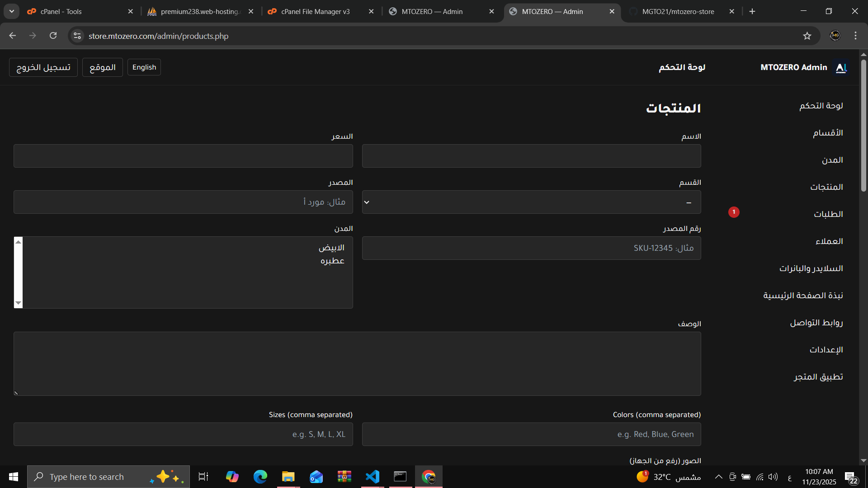
Task: Select الابيض in the cities list
Action: [331, 248]
